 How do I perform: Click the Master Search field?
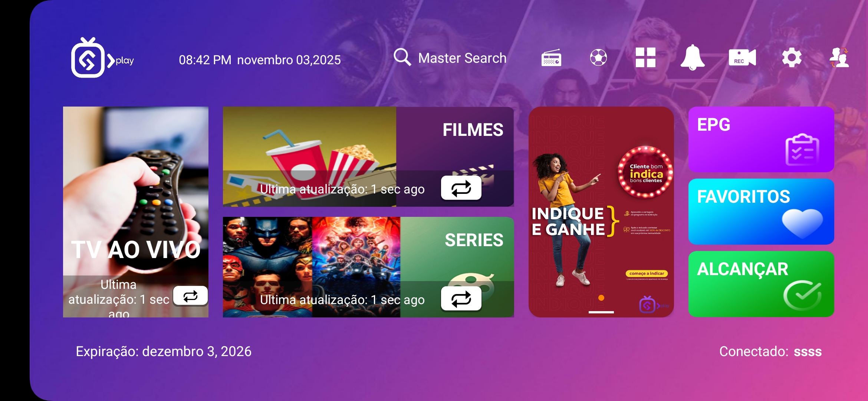click(x=450, y=58)
